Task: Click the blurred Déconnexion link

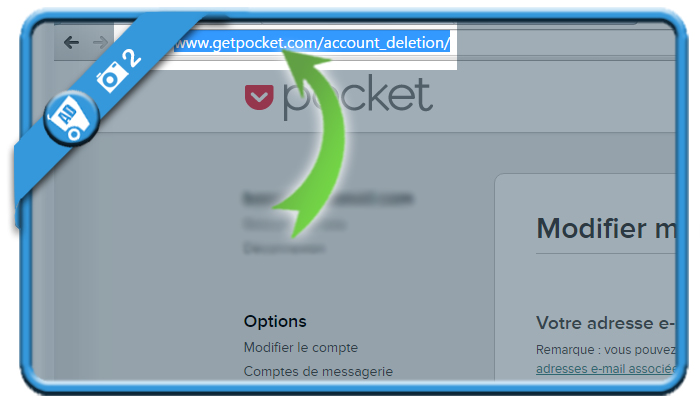Action: point(284,248)
